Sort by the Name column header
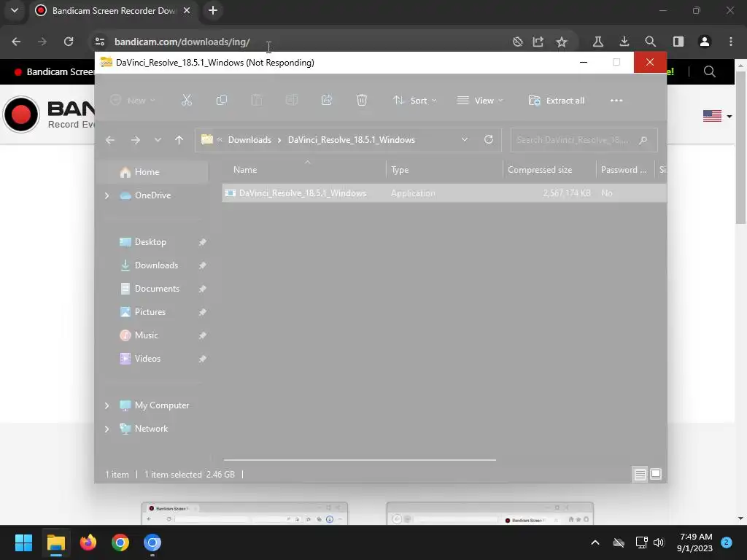Image resolution: width=747 pixels, height=560 pixels. [304, 170]
